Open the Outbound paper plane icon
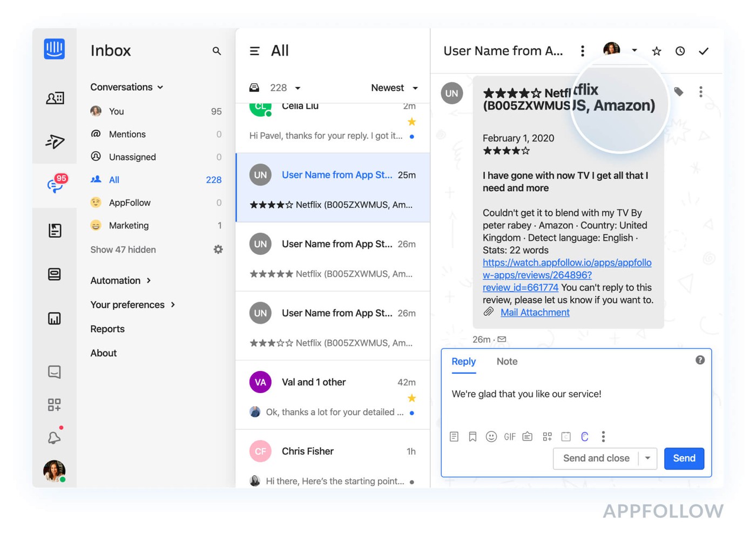 click(x=55, y=141)
